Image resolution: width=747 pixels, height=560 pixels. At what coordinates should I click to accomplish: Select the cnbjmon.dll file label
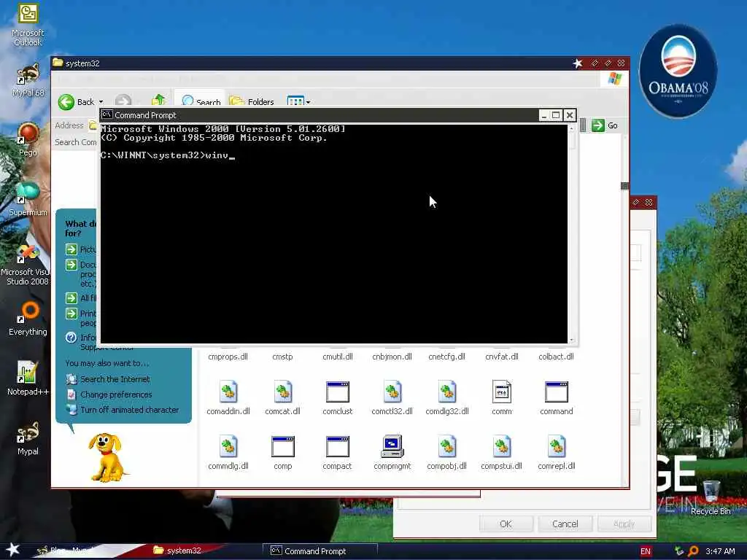tap(392, 357)
